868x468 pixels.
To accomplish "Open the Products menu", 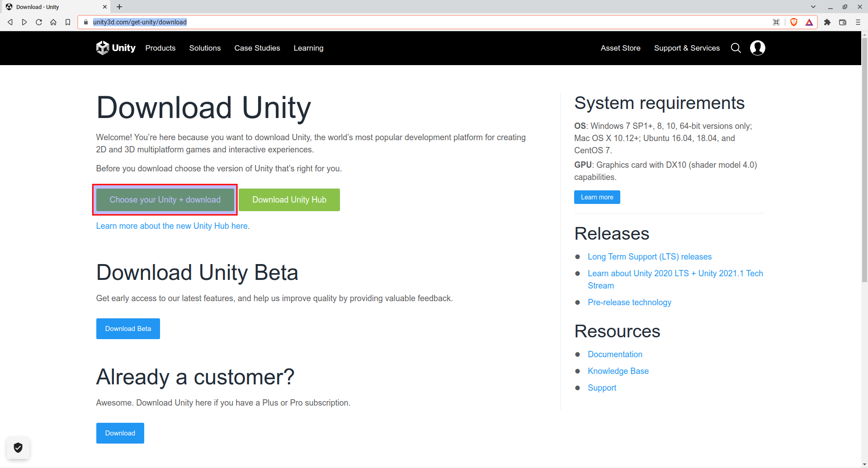I will [x=160, y=48].
